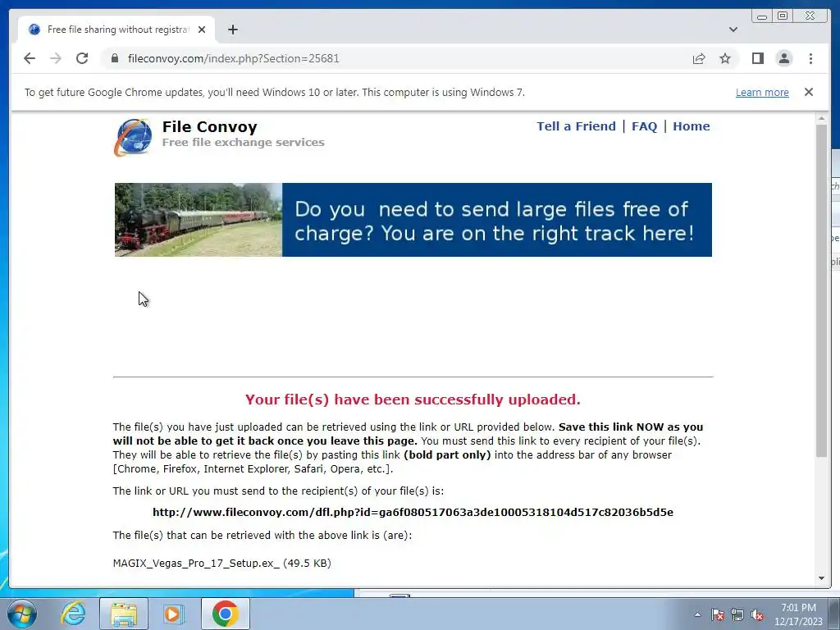
Task: Open the FAQ link
Action: 644,126
